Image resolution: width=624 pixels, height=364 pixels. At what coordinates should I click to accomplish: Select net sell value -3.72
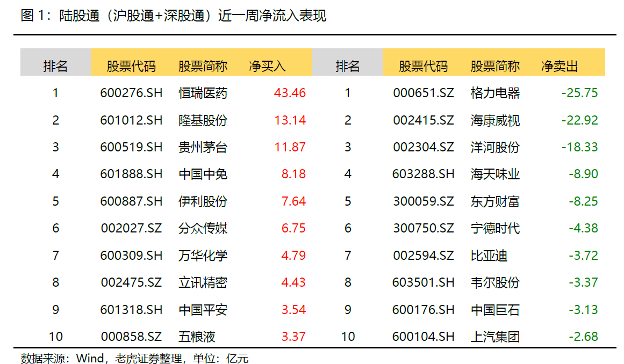click(583, 255)
